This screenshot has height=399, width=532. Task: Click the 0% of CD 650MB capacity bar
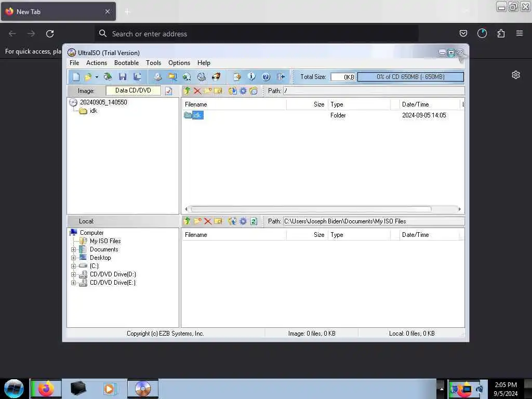coord(410,77)
